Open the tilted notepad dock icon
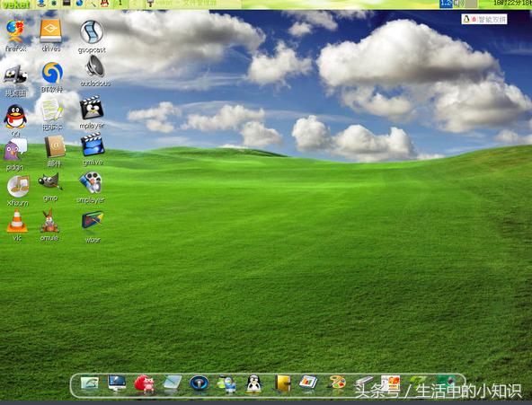The image size is (532, 405). 172,383
